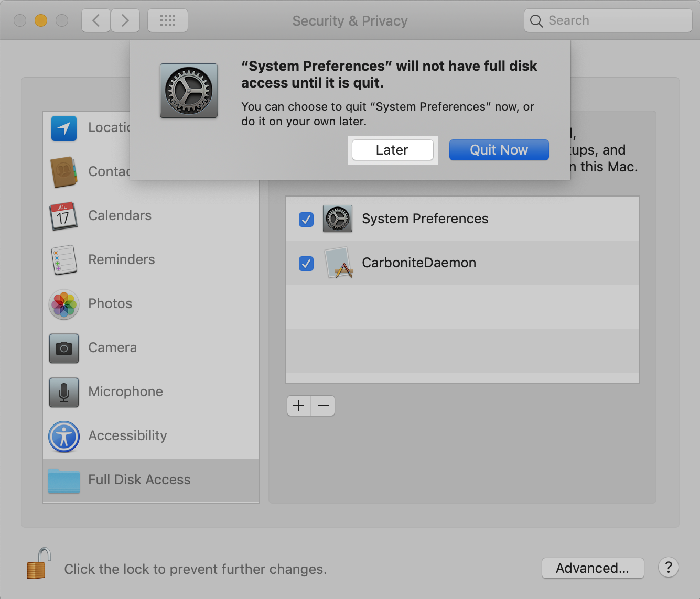Disable CarboniteDaemon full disk access

(x=306, y=264)
